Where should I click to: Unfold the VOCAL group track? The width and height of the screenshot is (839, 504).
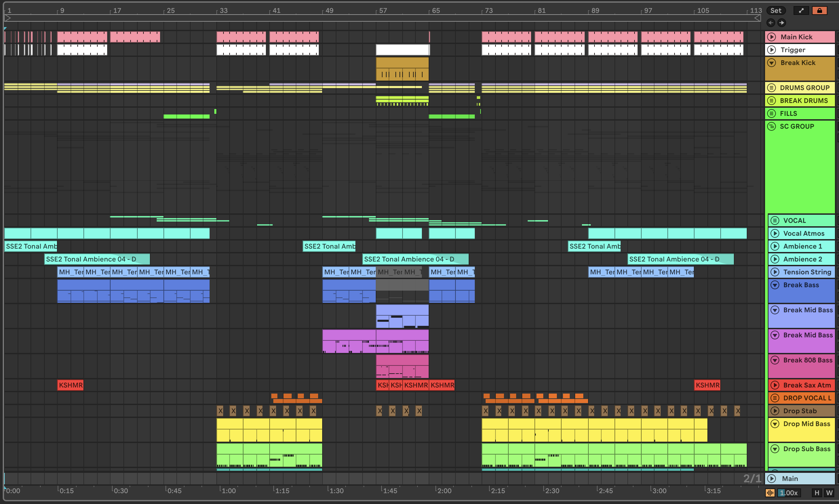click(775, 221)
